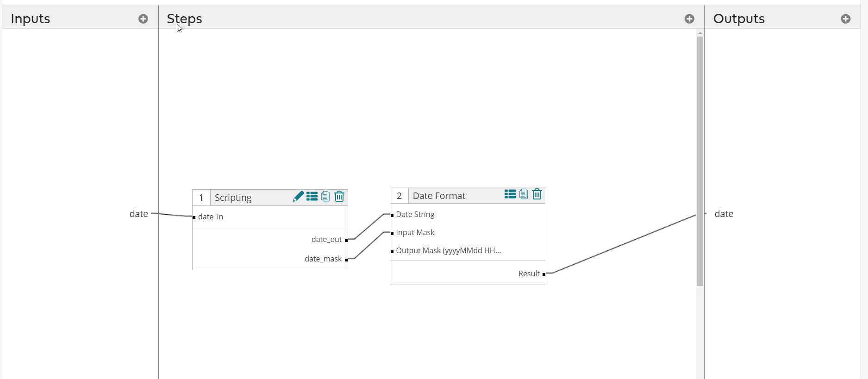Click the Output Mask parameter
Screen dimensions: 868x379
pyautogui.click(x=448, y=251)
